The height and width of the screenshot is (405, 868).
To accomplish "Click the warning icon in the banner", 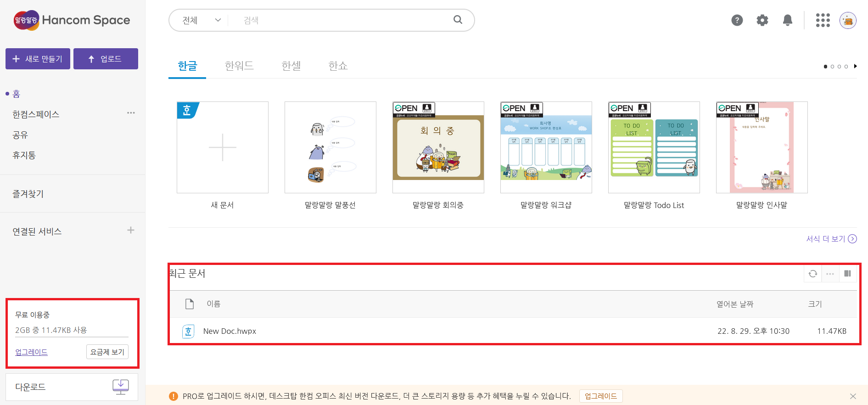I will click(174, 396).
